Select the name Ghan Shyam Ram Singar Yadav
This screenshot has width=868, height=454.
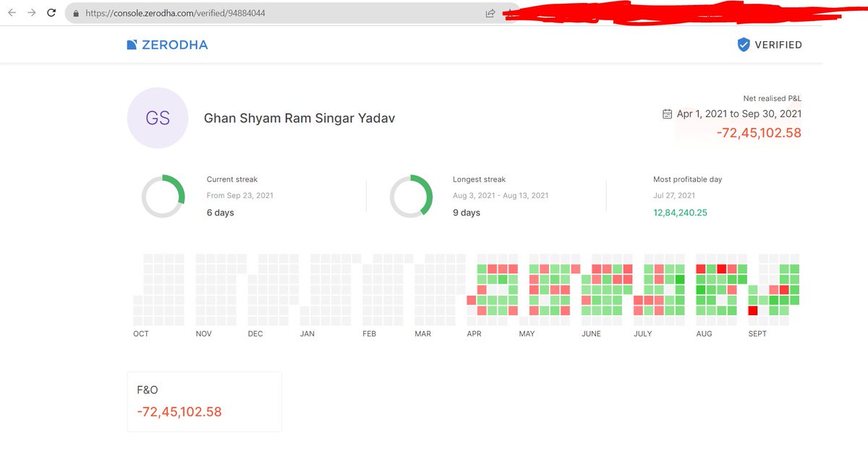click(x=299, y=119)
